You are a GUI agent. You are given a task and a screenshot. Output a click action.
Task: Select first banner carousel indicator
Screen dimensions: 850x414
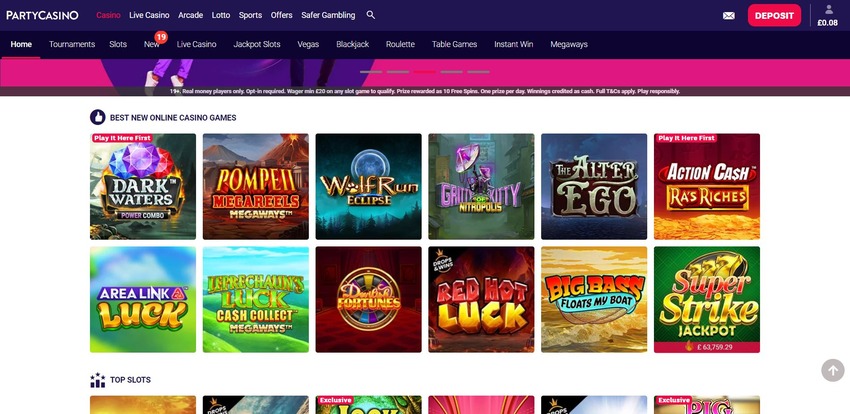point(371,72)
